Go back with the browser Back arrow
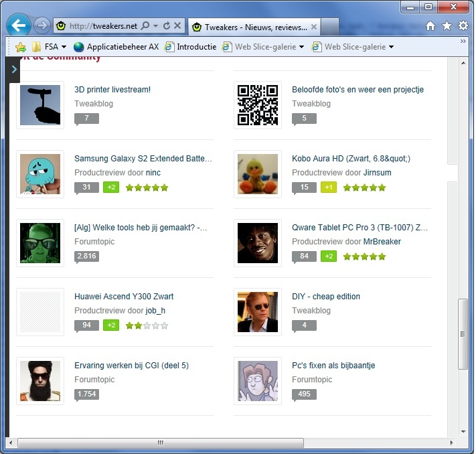 19,25
